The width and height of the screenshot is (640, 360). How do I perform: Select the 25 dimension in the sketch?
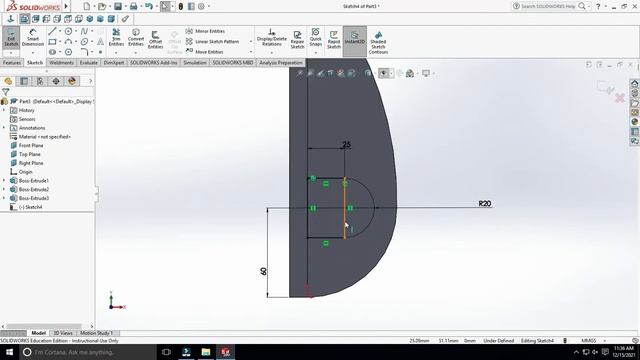pos(347,144)
